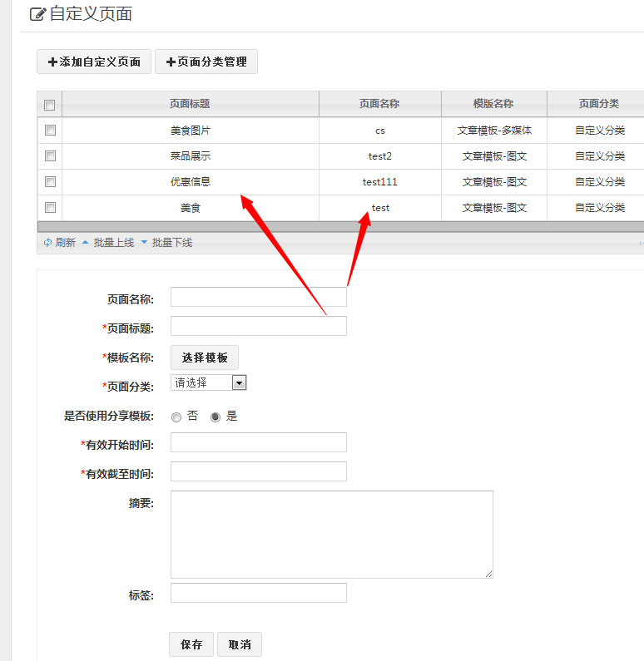Focus the 页面标题 input field
This screenshot has width=644, height=661.
click(x=259, y=326)
